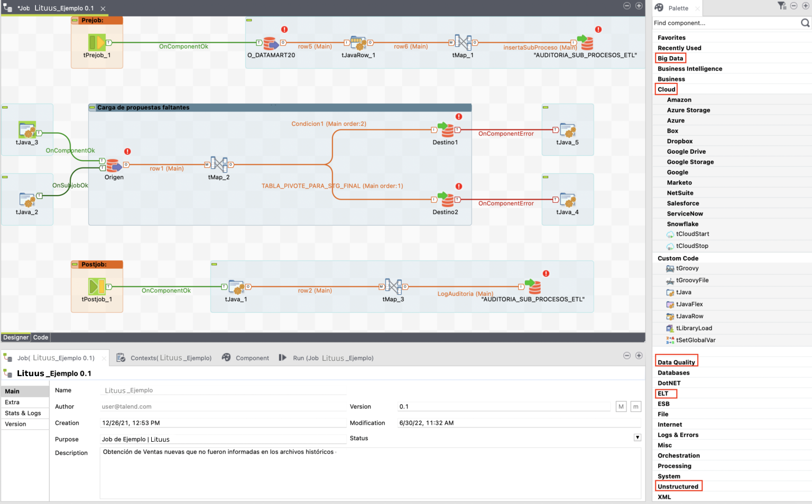The height and width of the screenshot is (504, 812).
Task: Collapse the Prejob subjob box
Action: pos(75,20)
